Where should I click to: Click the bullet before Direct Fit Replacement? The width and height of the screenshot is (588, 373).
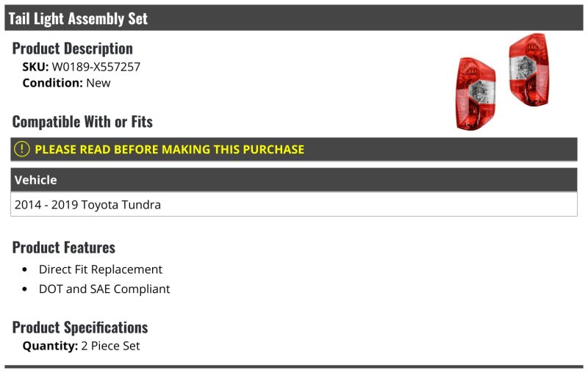[x=25, y=269]
